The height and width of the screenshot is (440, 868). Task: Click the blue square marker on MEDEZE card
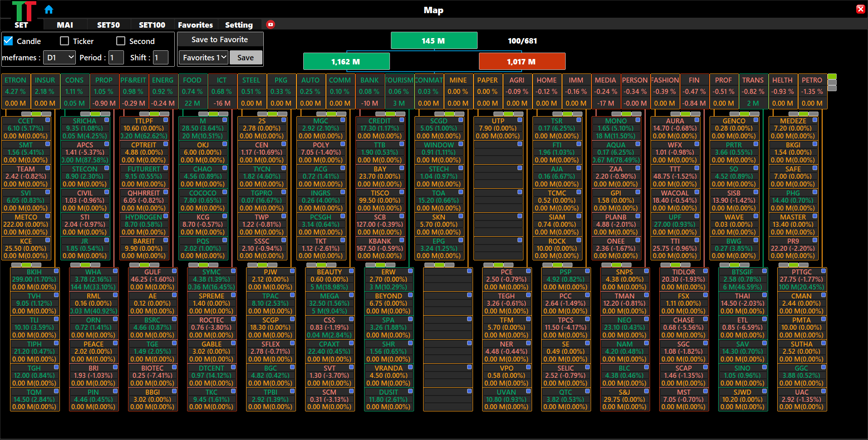(x=815, y=120)
